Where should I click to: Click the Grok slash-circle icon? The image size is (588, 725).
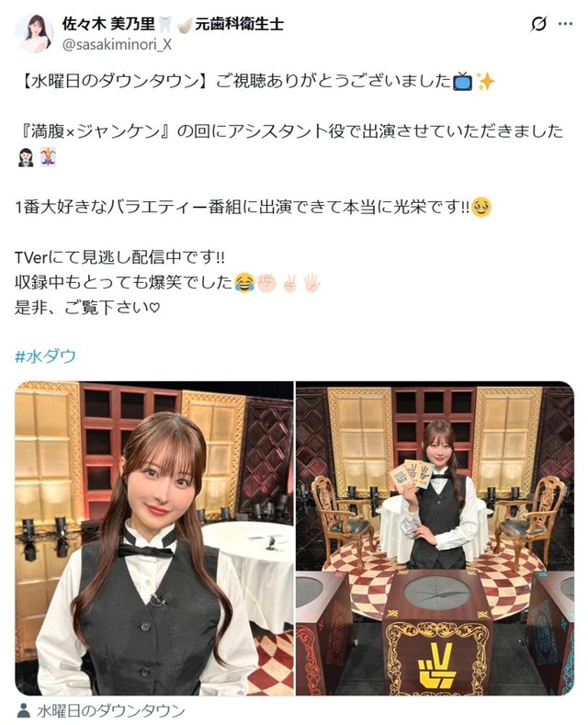(538, 24)
